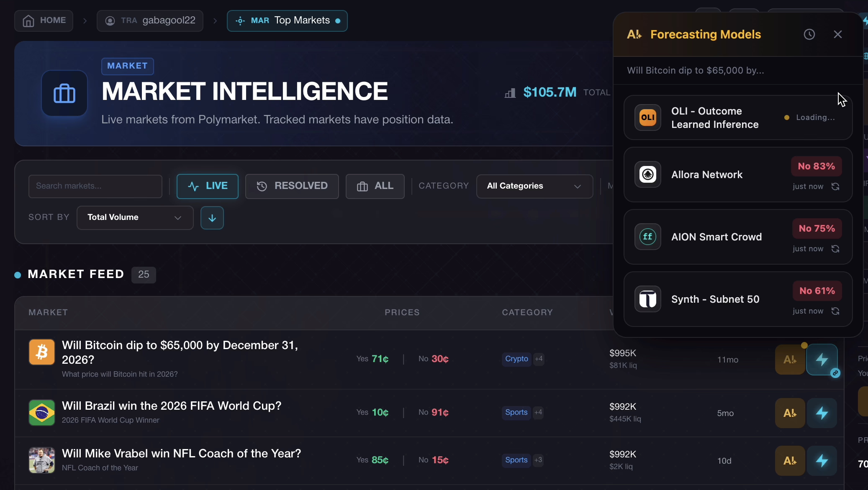Viewport: 868px width, 490px height.
Task: Click lightning bolt icon for Bitcoin market
Action: pos(822,360)
